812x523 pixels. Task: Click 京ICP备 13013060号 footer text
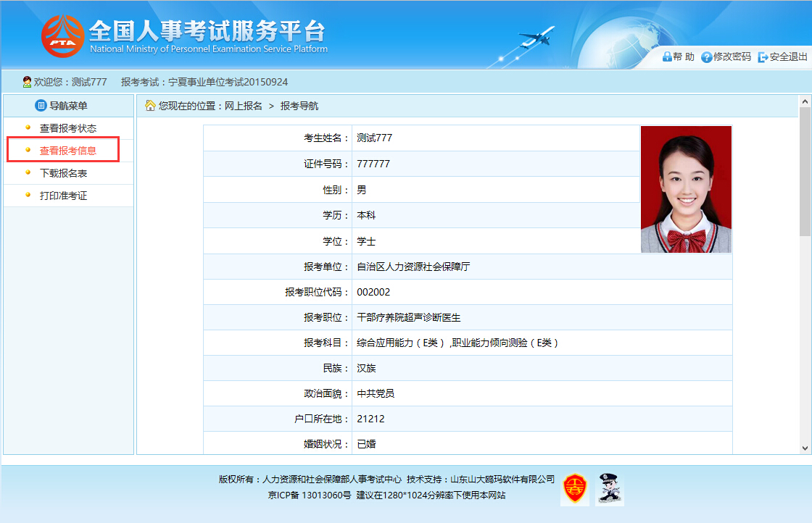tap(309, 495)
